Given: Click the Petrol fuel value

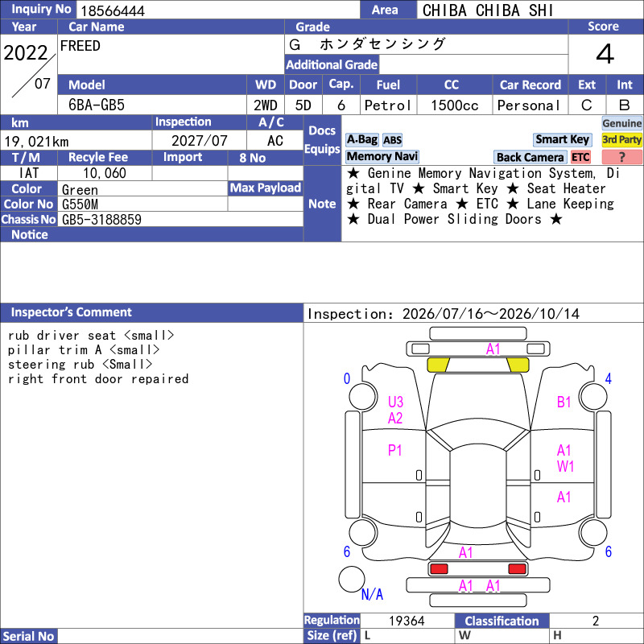Looking at the screenshot, I should point(388,105).
